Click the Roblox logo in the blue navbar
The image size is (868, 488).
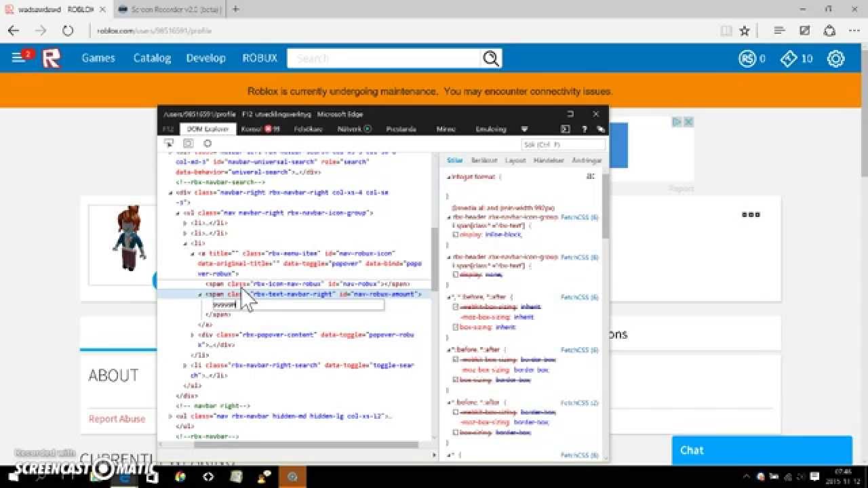[x=52, y=59]
